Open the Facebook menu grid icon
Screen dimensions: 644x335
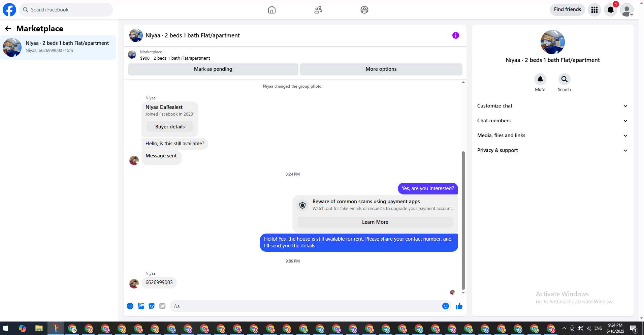[x=594, y=10]
